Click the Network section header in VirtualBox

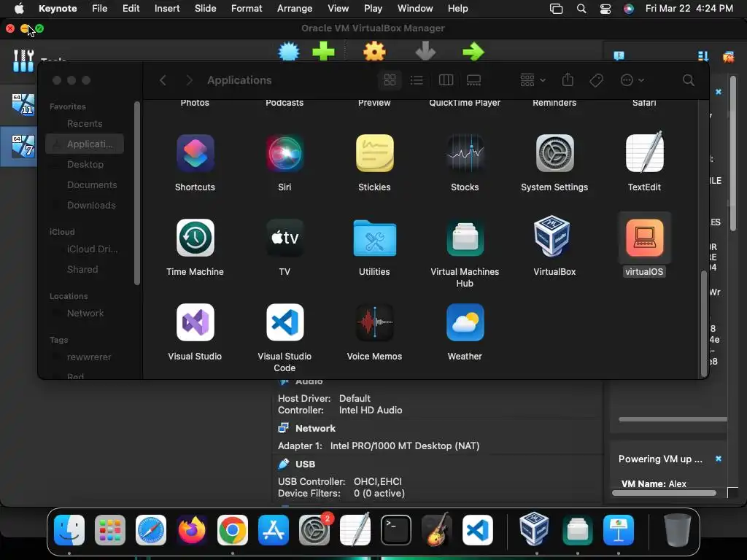pos(315,428)
